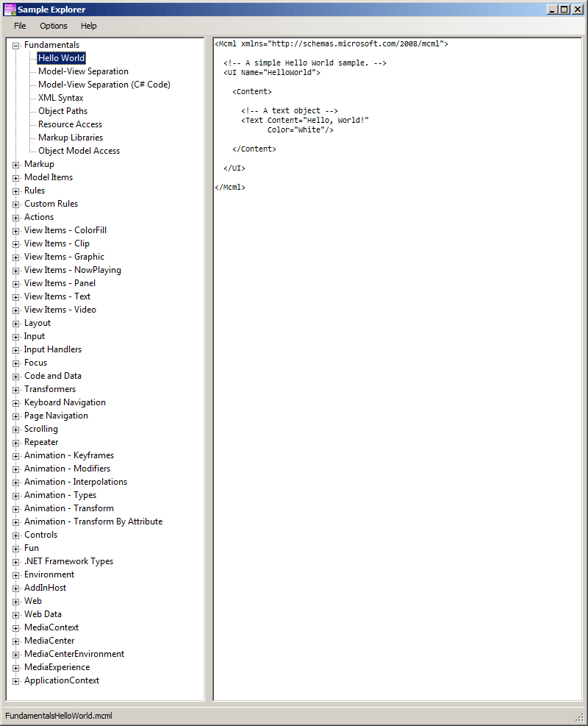Select the Input tree item label
The width and height of the screenshot is (588, 726).
(35, 336)
